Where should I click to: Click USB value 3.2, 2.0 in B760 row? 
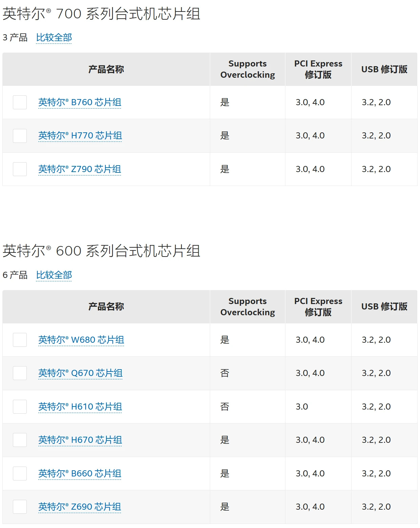click(x=376, y=102)
